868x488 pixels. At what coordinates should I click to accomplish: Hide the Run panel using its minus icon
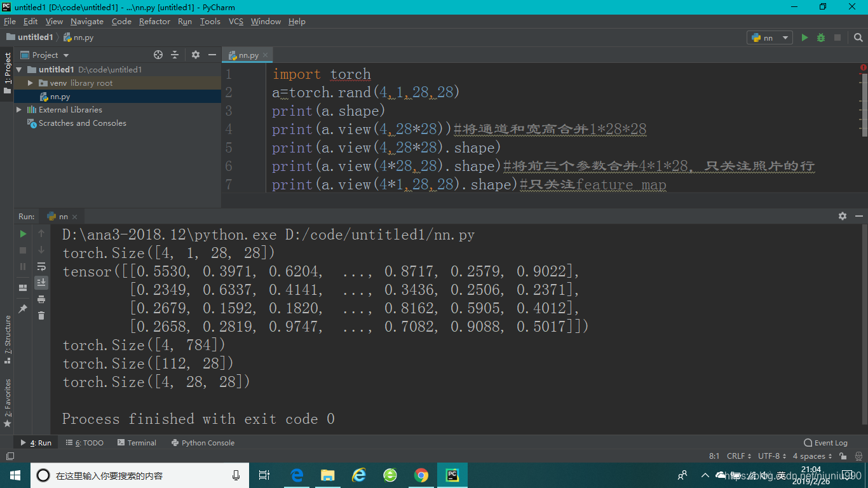(859, 216)
